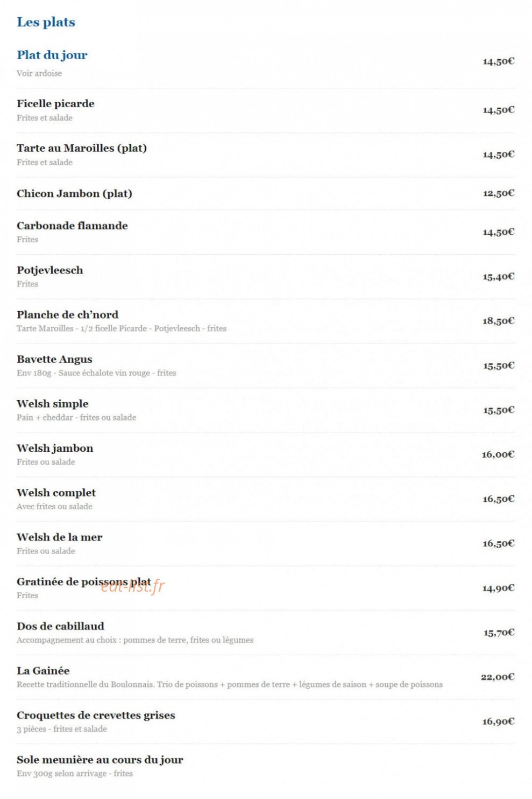Click the Planche de ch'nord title
The height and width of the screenshot is (799, 532).
click(67, 314)
